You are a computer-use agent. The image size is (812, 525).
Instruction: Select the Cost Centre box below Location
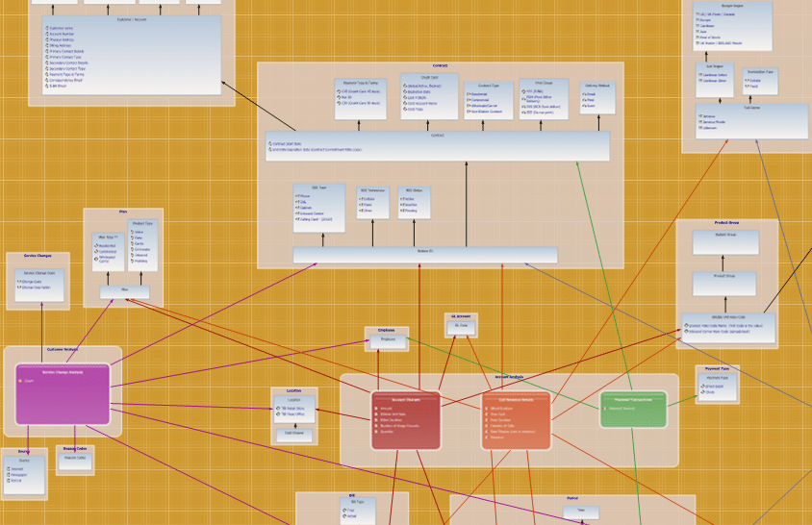[294, 436]
